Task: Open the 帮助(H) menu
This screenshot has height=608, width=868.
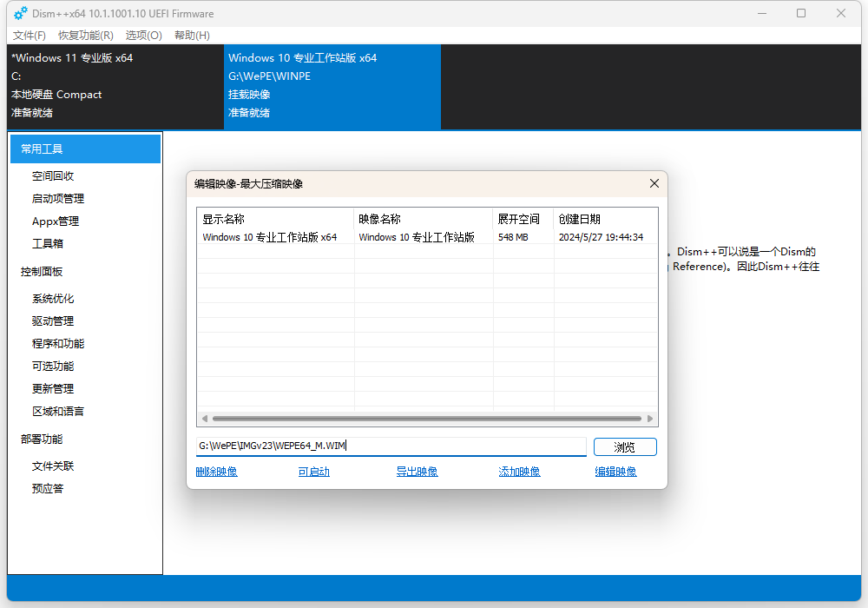Action: click(x=192, y=36)
